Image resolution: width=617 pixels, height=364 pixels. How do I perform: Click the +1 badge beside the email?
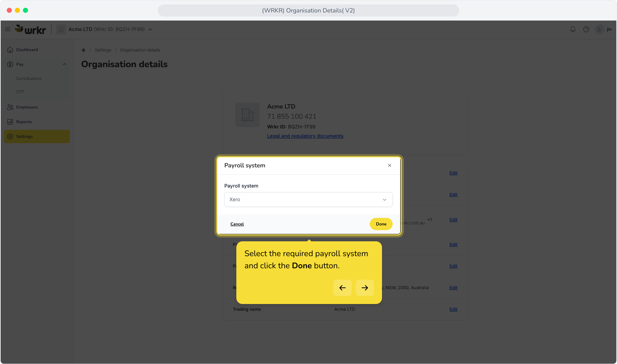click(x=430, y=220)
